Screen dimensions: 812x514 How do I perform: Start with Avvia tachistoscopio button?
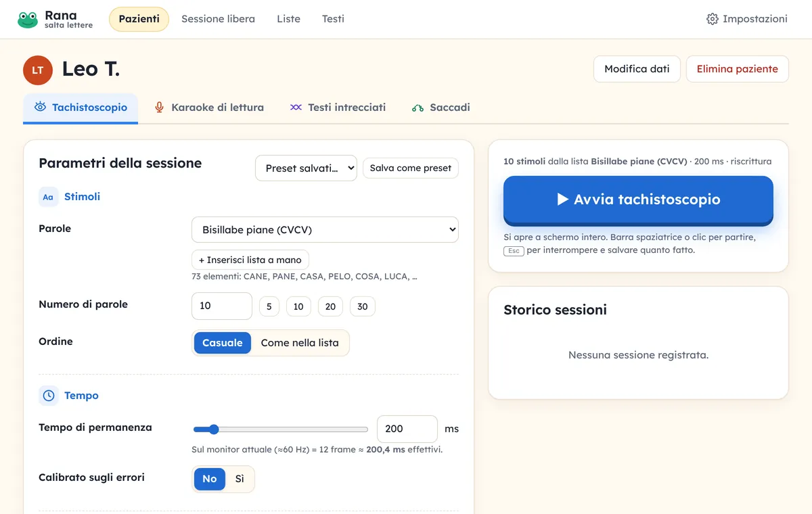[x=638, y=200]
